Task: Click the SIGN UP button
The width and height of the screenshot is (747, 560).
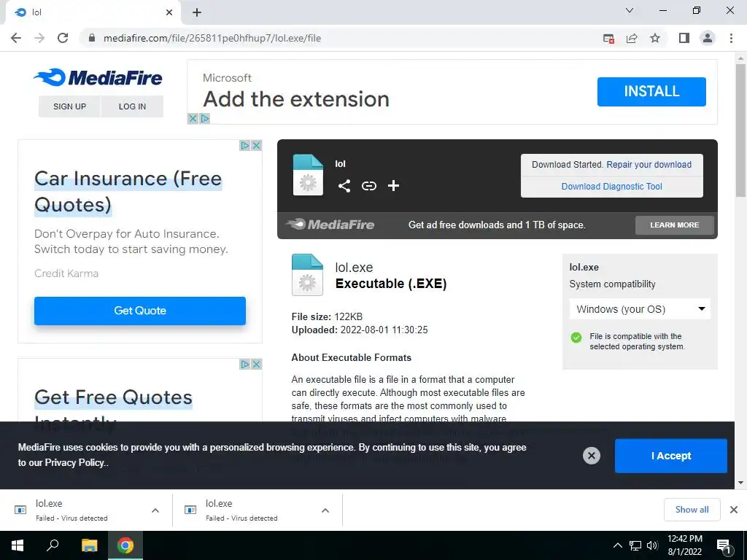Action: pos(69,106)
